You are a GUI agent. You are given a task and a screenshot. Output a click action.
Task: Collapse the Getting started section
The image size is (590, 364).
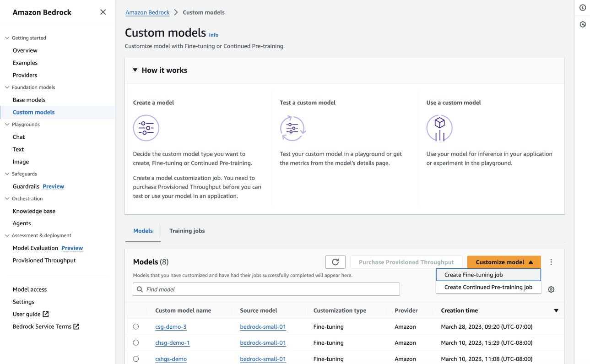[x=7, y=38]
